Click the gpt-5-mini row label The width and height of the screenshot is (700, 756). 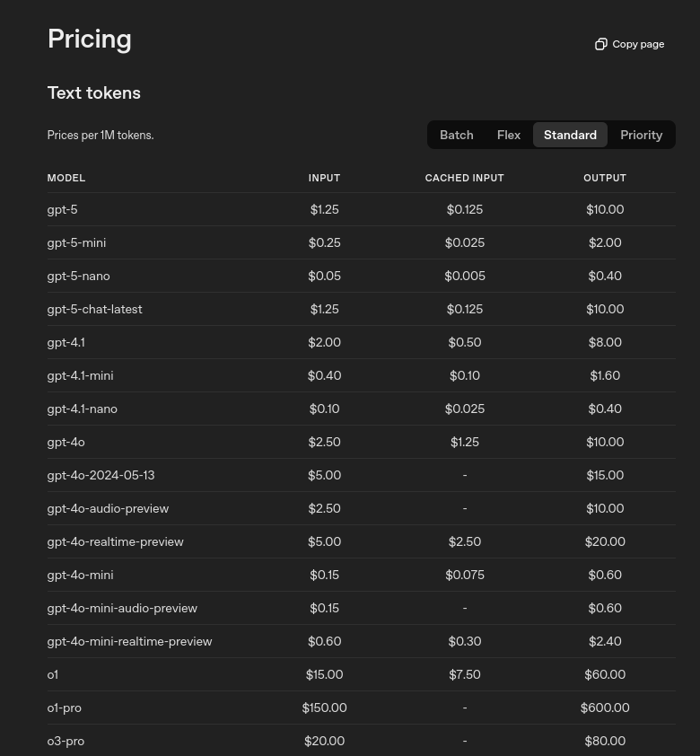(x=76, y=243)
